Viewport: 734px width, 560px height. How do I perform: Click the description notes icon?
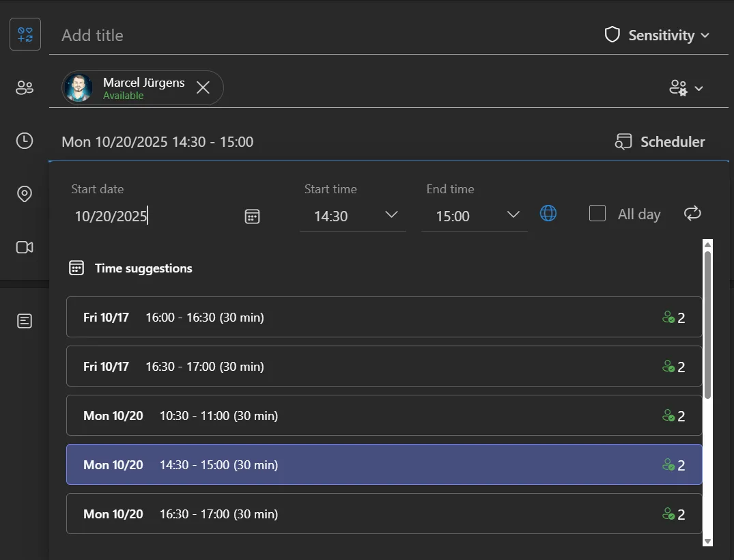coord(25,321)
